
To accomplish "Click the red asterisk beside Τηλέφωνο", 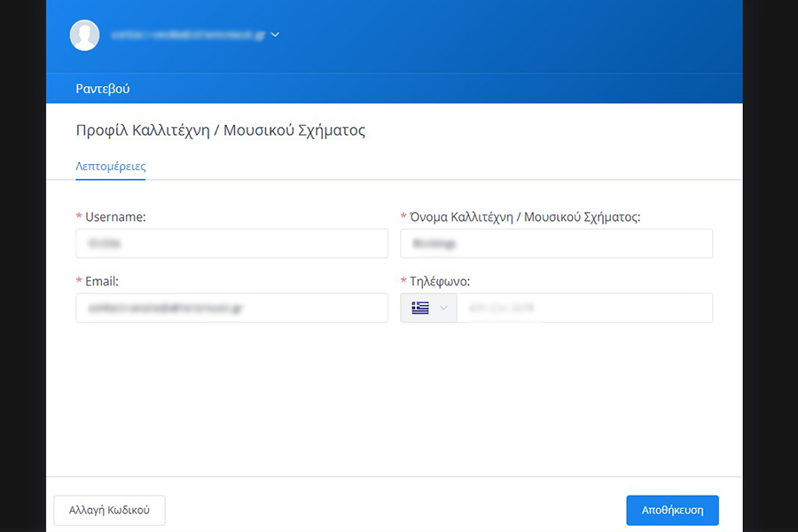I will [x=404, y=282].
